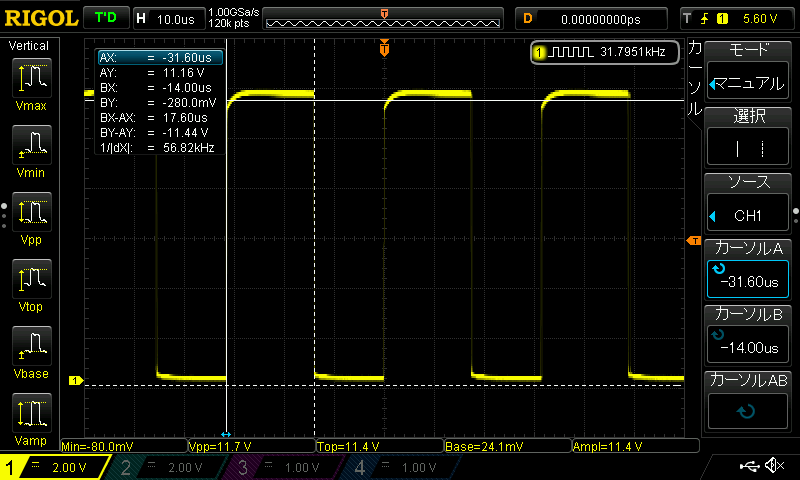This screenshot has width=800, height=480.
Task: Click the left menu page indicator dots
Action: coord(4,216)
